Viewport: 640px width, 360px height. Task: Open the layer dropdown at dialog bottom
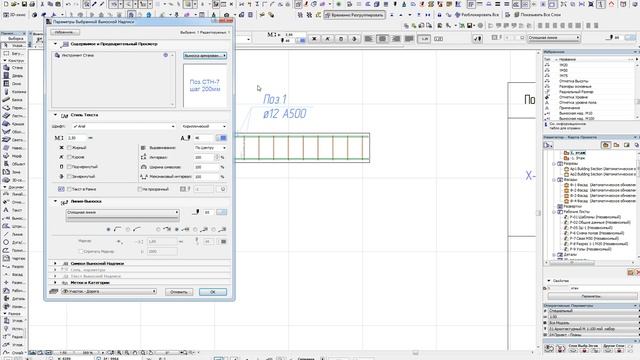pyautogui.click(x=109, y=291)
